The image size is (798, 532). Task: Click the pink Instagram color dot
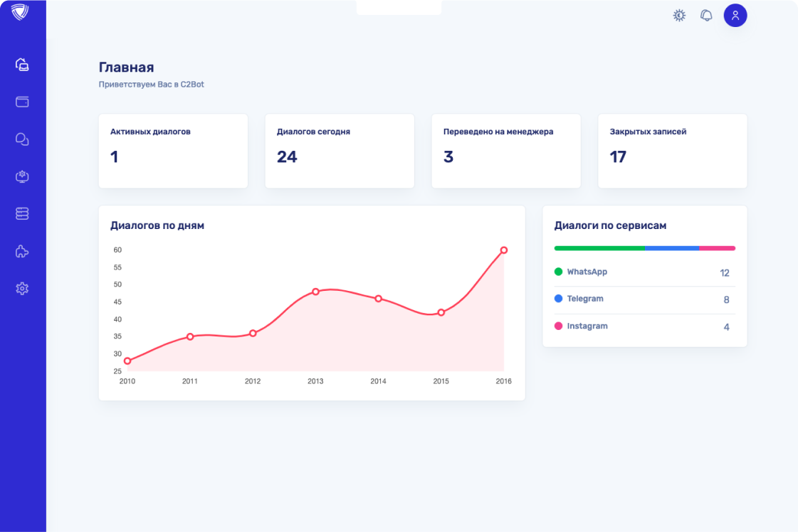[x=558, y=326]
